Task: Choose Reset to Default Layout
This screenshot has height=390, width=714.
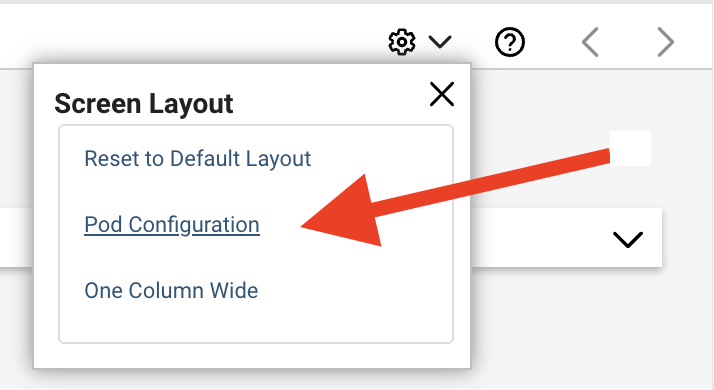Action: (198, 159)
